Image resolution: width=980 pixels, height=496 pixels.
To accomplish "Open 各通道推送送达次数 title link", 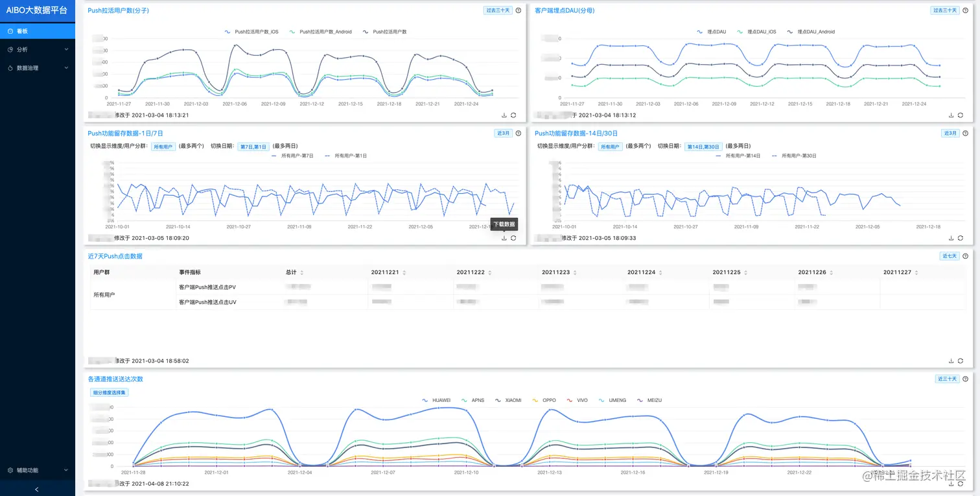I will 115,379.
